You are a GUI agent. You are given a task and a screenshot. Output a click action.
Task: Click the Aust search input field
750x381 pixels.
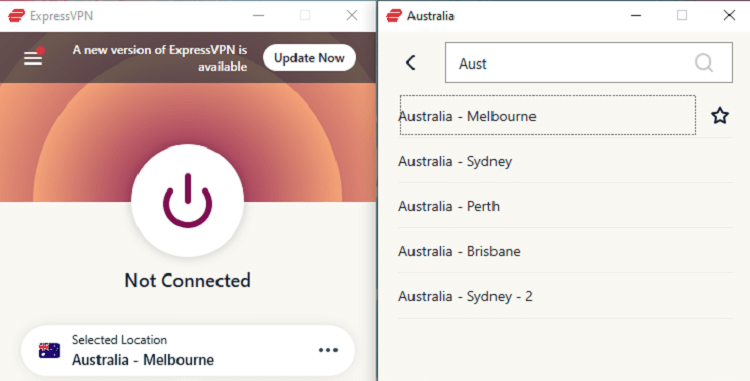[588, 63]
